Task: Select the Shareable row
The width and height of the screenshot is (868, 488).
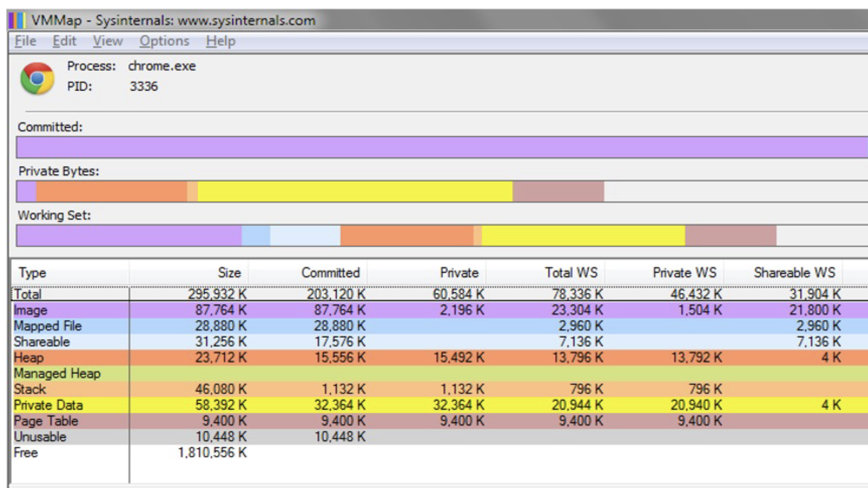Action: (440, 342)
